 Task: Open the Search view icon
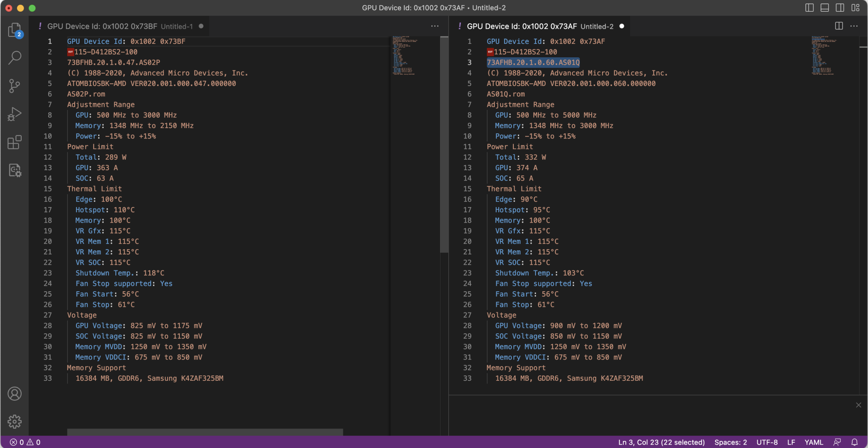15,57
